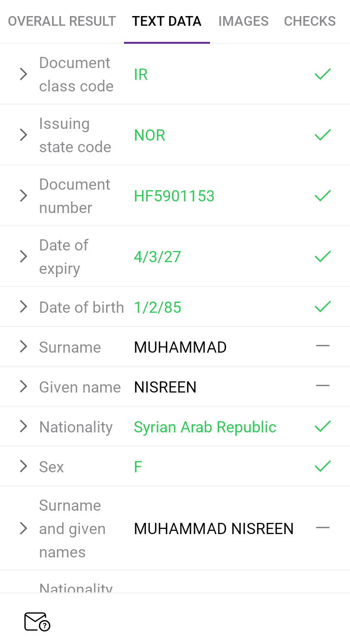Click the dash status icon for Surname
The height and width of the screenshot is (644, 350).
(323, 346)
